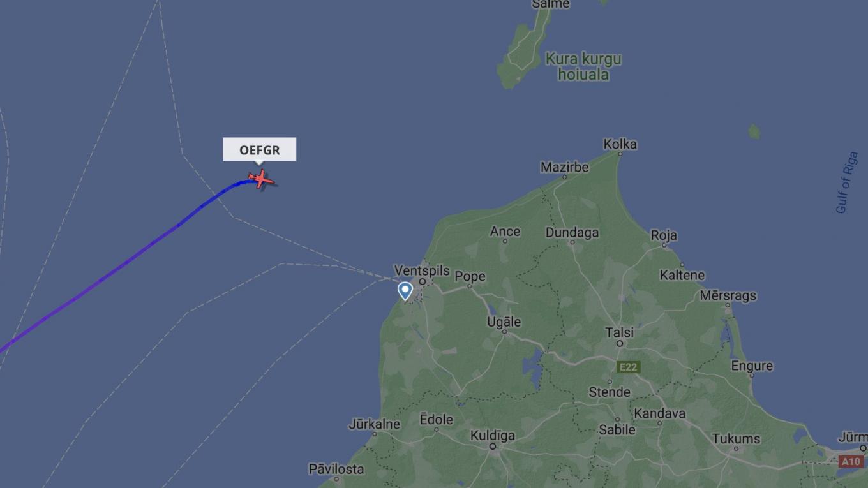Click the Ventspils city marker

(422, 281)
